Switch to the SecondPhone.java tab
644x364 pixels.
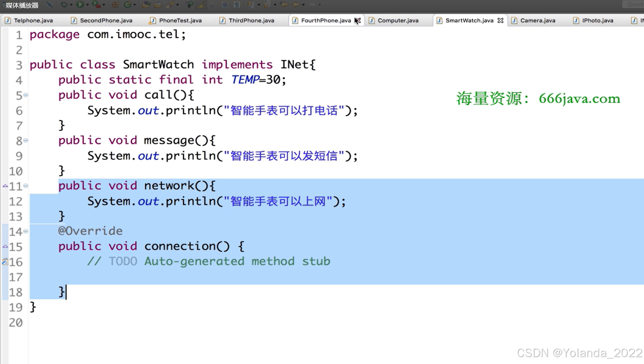(x=102, y=20)
